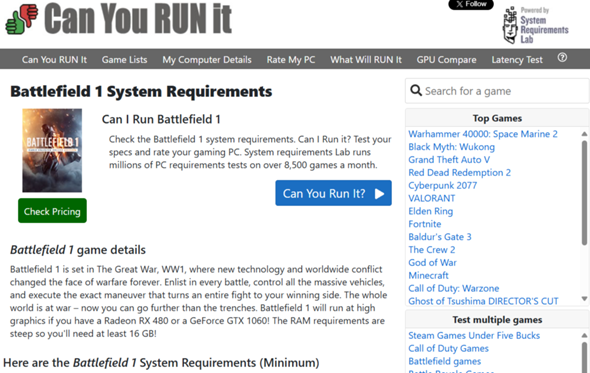Open God of War link
This screenshot has width=590, height=373.
[x=432, y=262]
